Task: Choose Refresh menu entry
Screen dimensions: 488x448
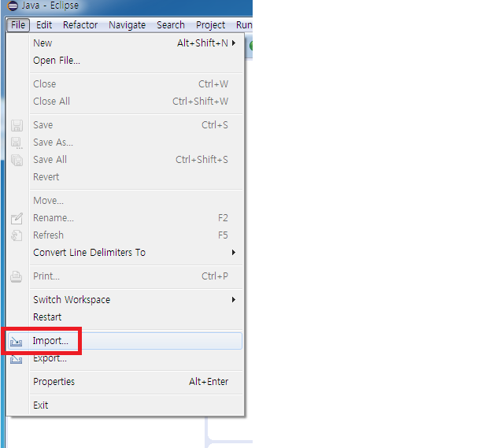Action: 136,235
